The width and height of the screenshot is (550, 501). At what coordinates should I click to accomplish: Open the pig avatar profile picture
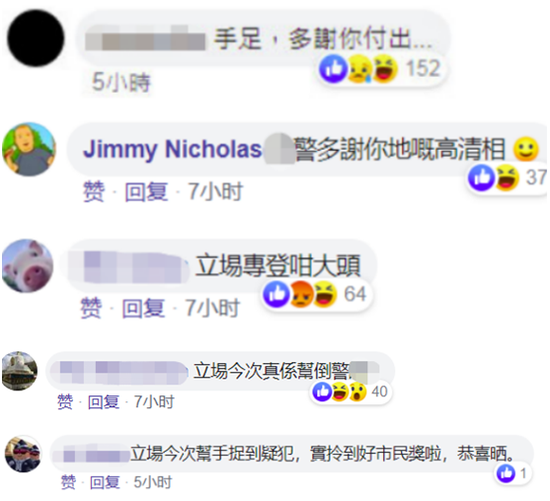click(x=27, y=266)
